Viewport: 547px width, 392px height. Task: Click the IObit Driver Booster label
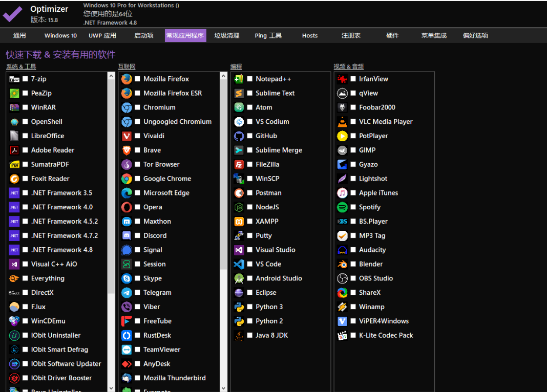click(61, 378)
